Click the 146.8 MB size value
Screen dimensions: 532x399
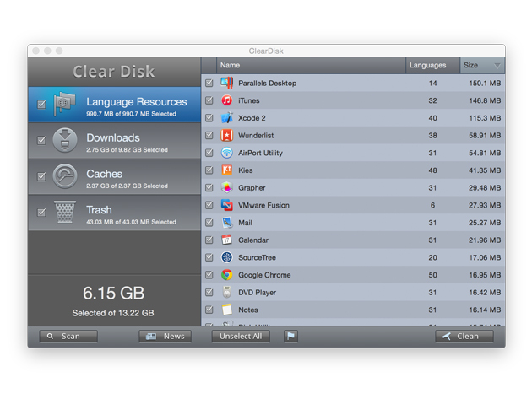(x=485, y=100)
